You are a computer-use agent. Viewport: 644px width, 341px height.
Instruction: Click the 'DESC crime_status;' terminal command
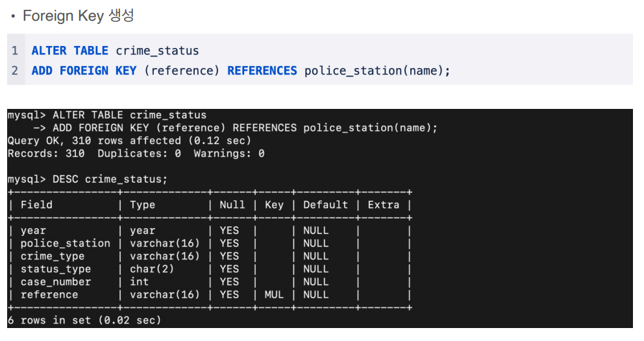pyautogui.click(x=110, y=180)
